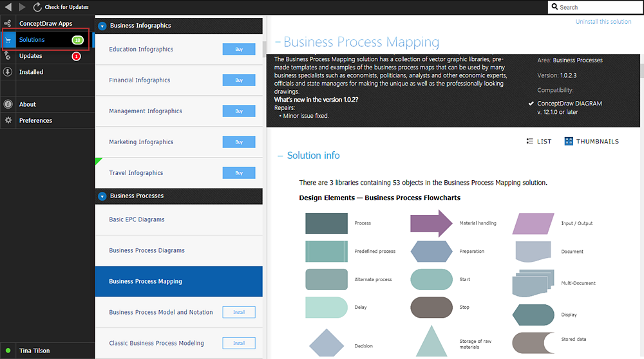Click the Check for Updates refresh icon
The image size is (644, 359).
37,7
